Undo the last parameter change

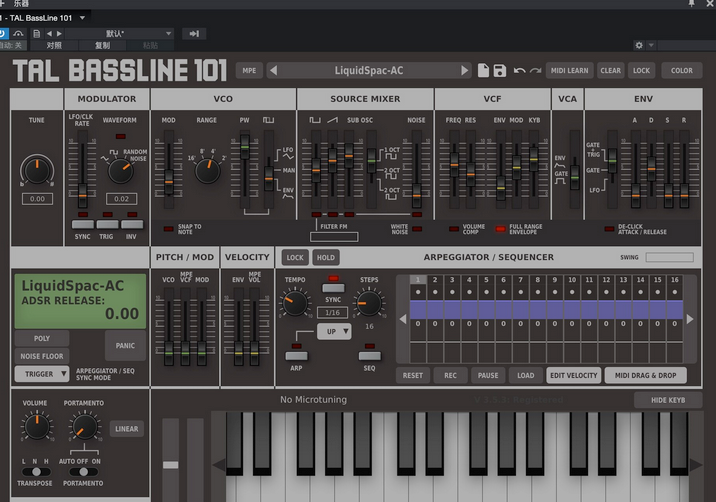[519, 70]
